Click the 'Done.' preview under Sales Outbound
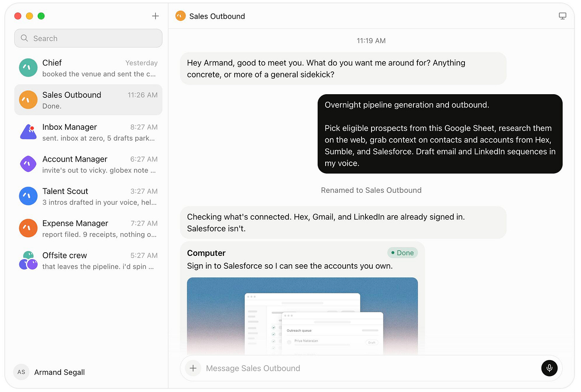 [52, 106]
